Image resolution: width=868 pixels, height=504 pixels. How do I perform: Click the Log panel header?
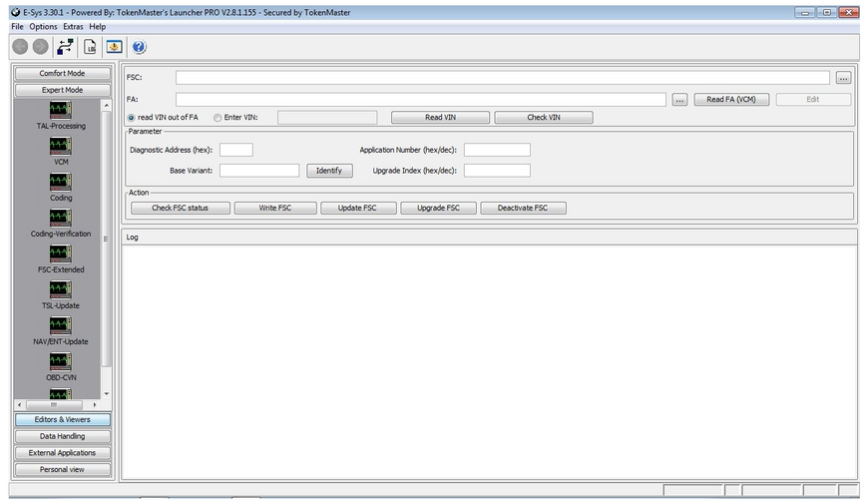coord(489,238)
